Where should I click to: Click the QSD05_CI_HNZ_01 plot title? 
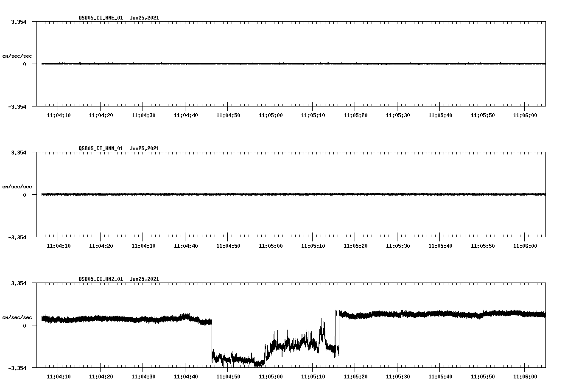click(x=101, y=279)
